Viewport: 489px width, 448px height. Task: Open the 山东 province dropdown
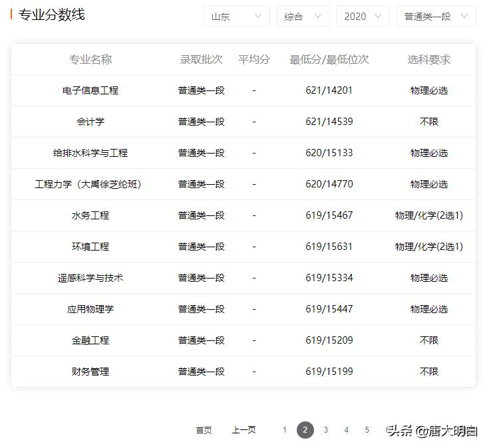point(237,16)
